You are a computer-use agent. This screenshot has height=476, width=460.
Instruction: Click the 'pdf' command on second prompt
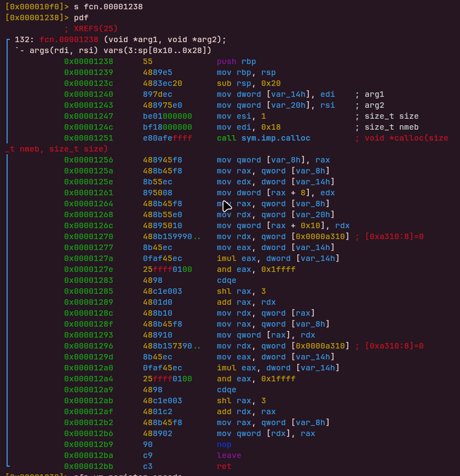pos(81,18)
